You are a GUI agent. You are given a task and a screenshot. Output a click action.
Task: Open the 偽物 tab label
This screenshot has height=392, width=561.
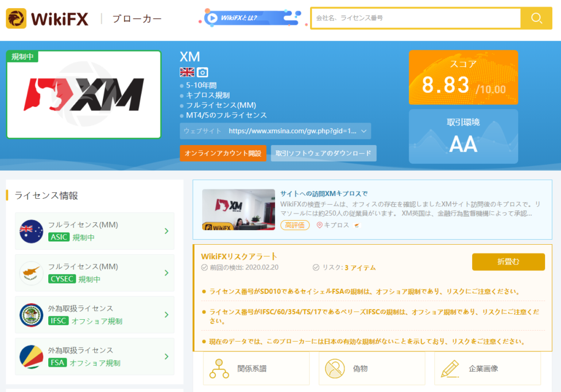pyautogui.click(x=360, y=369)
